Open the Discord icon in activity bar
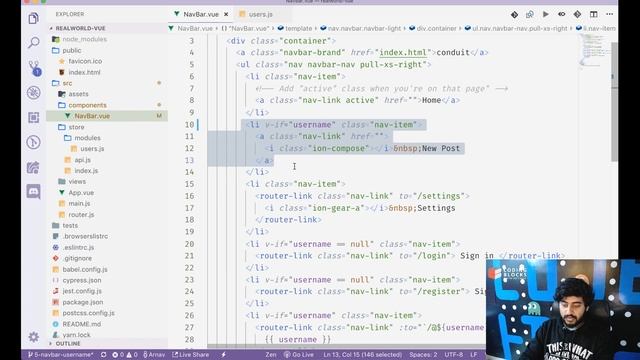Image resolution: width=640 pixels, height=360 pixels. [x=34, y=191]
